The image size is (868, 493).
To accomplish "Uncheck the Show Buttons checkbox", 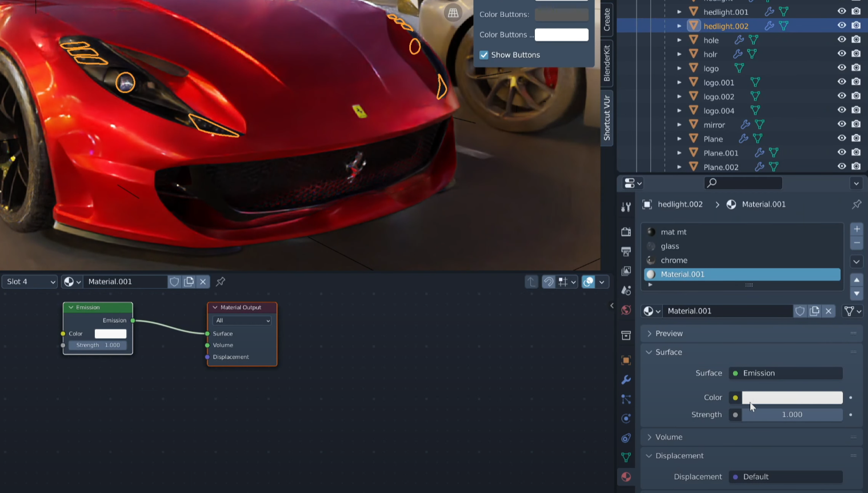I will tap(484, 55).
